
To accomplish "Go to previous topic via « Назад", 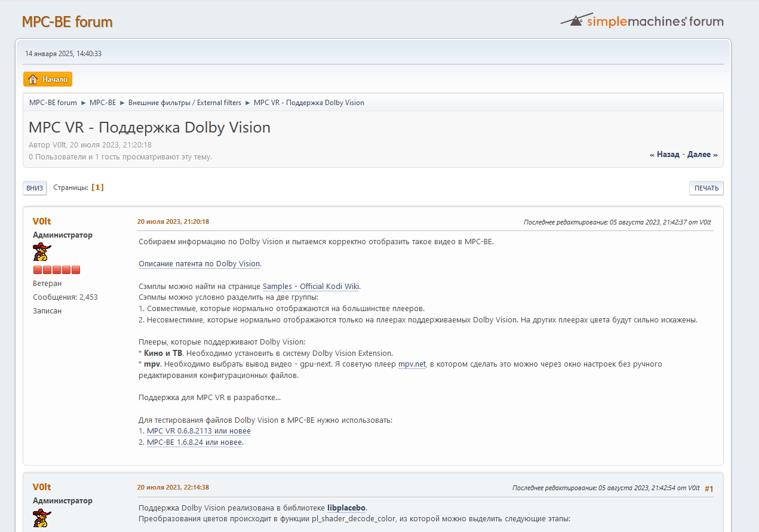I will pyautogui.click(x=665, y=154).
